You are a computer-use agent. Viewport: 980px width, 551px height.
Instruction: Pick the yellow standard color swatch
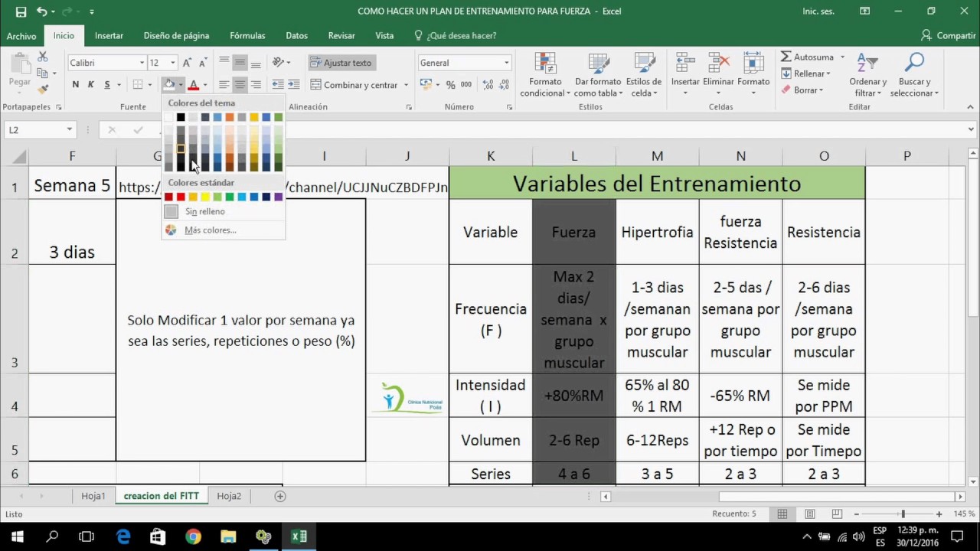coord(205,197)
